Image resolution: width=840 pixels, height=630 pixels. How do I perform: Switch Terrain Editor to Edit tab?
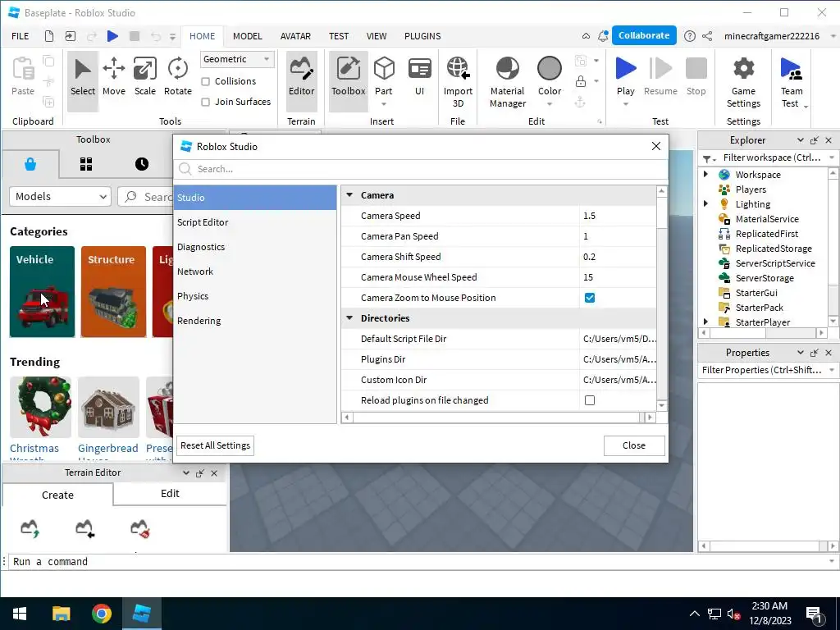[x=170, y=493]
